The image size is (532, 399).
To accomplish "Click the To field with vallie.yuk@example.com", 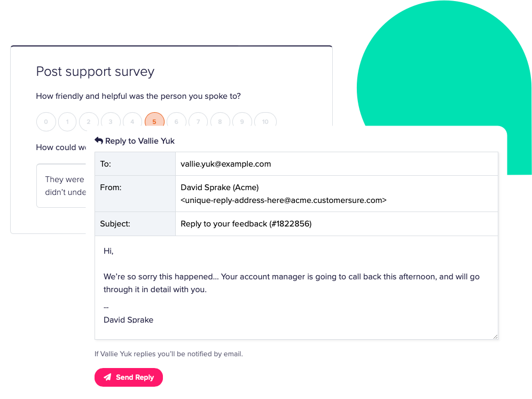I will coord(336,164).
